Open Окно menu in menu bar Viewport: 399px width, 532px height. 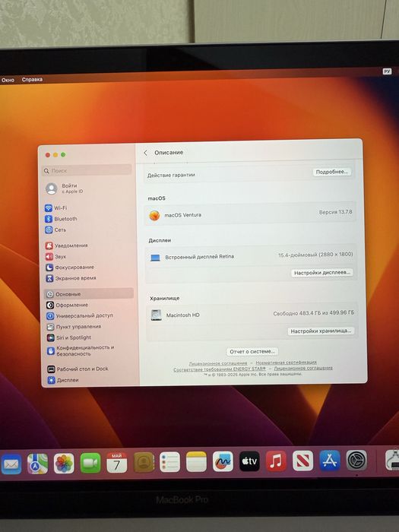pos(8,80)
